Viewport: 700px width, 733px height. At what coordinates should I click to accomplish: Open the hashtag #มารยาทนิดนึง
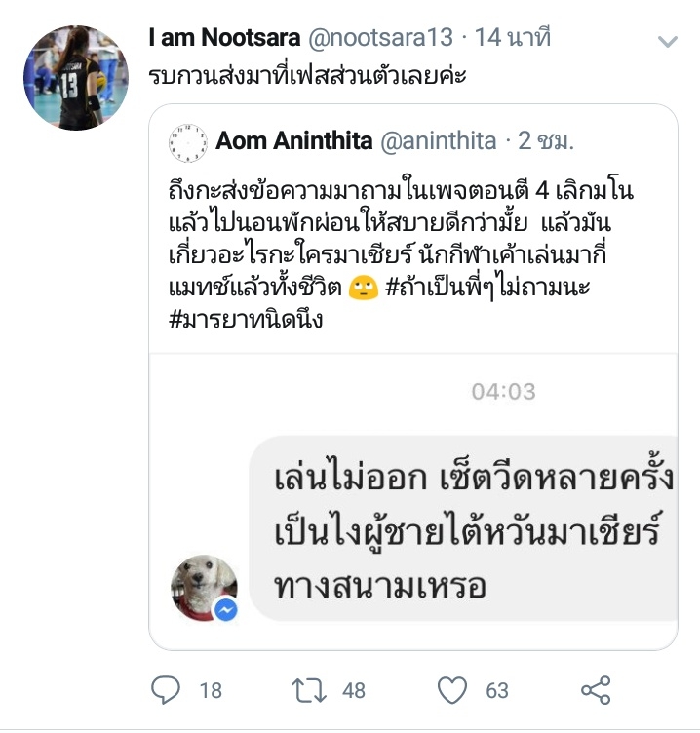click(246, 320)
